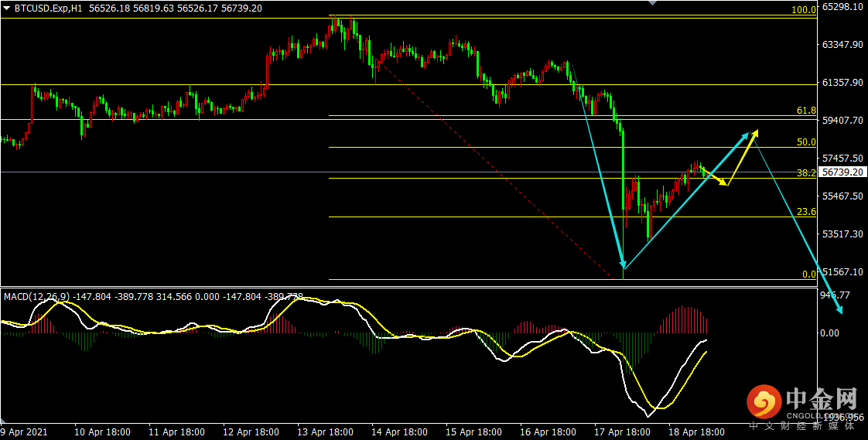Click the 65298.10 price axis label
The image size is (868, 440).
pyautogui.click(x=842, y=7)
